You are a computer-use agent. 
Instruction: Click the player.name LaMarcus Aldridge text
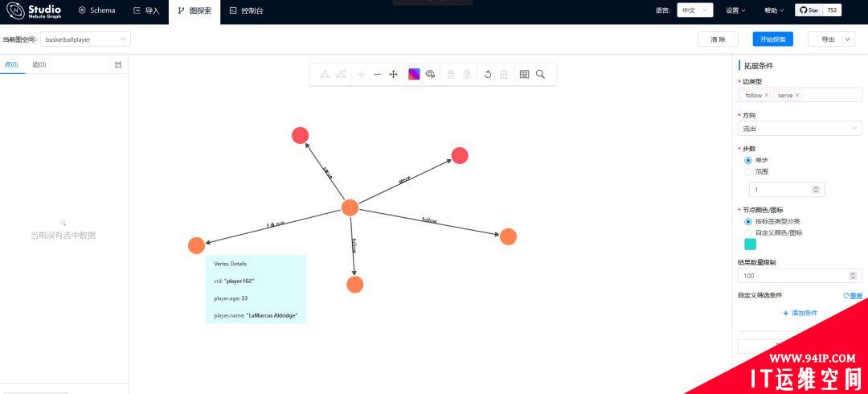coord(256,316)
